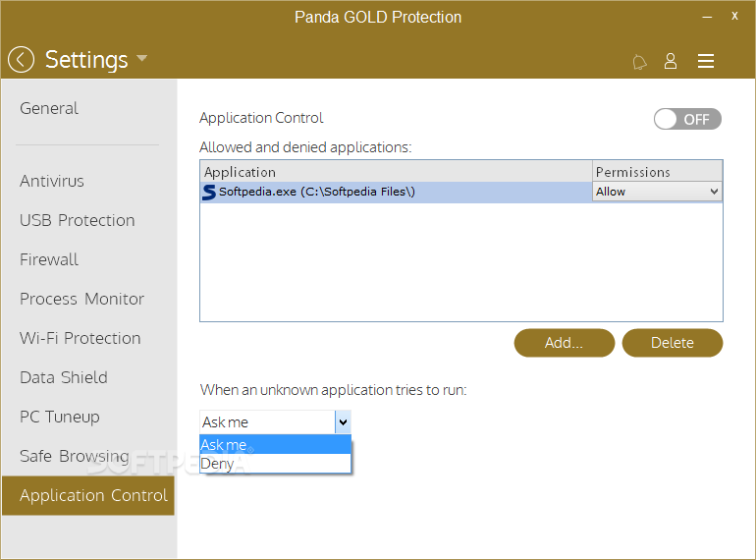756x560 pixels.
Task: Close the Panda GOLD Protection window
Action: tap(734, 16)
